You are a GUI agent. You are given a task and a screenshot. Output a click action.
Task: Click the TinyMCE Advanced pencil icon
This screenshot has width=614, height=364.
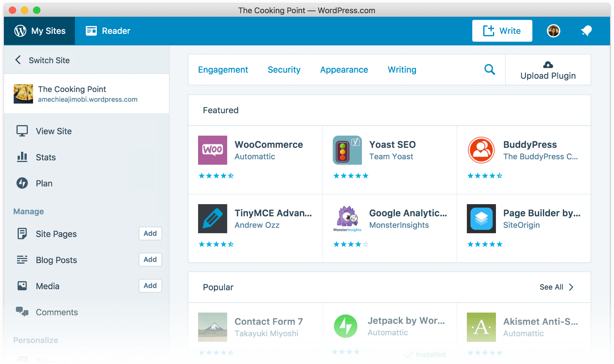pyautogui.click(x=212, y=219)
